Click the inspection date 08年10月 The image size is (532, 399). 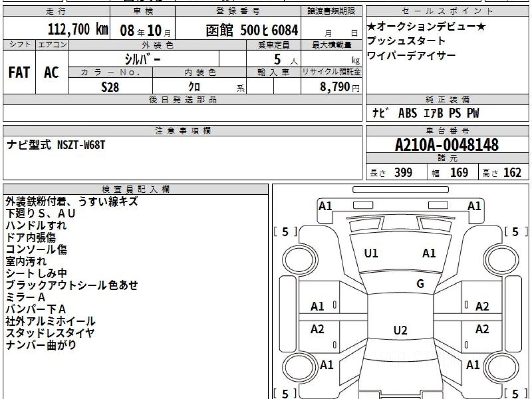coord(145,30)
